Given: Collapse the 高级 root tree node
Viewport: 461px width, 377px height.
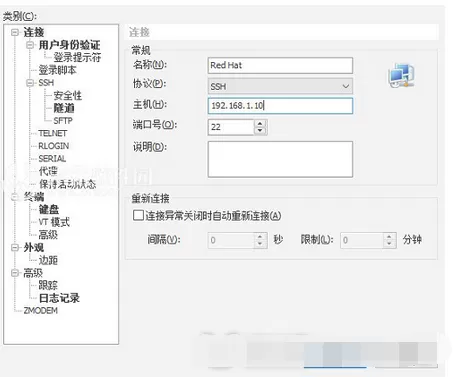Looking at the screenshot, I should [15, 273].
